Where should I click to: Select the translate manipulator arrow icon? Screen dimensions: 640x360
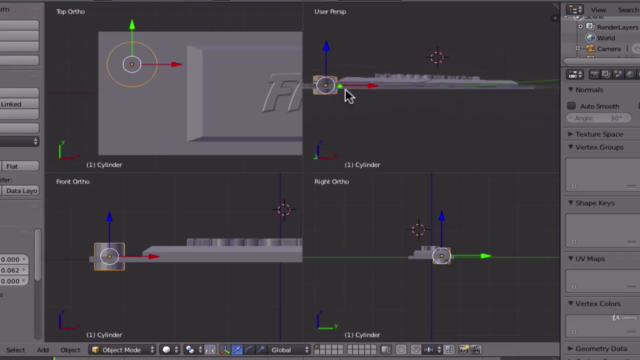[237, 350]
